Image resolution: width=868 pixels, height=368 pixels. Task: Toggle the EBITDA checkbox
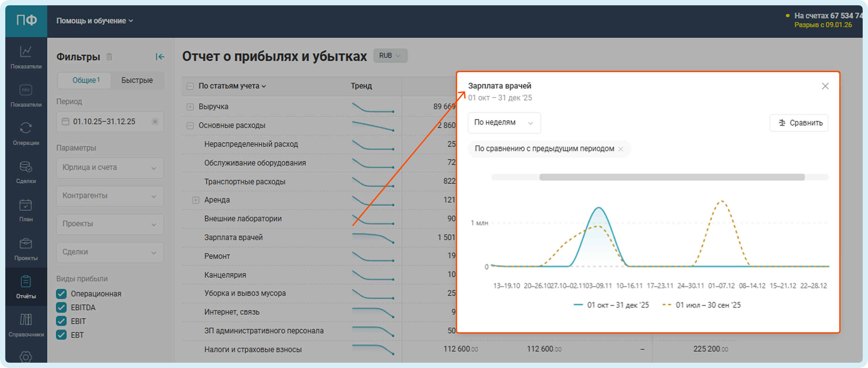coord(61,307)
